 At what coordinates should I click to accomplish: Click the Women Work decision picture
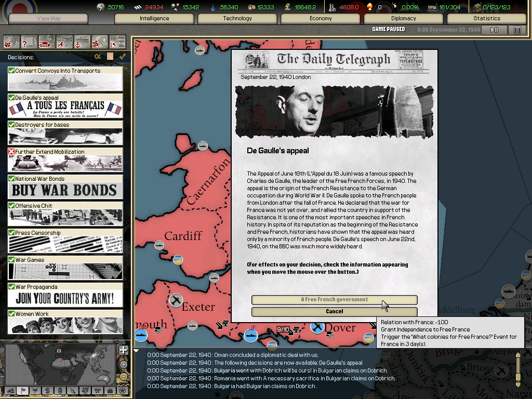click(65, 325)
